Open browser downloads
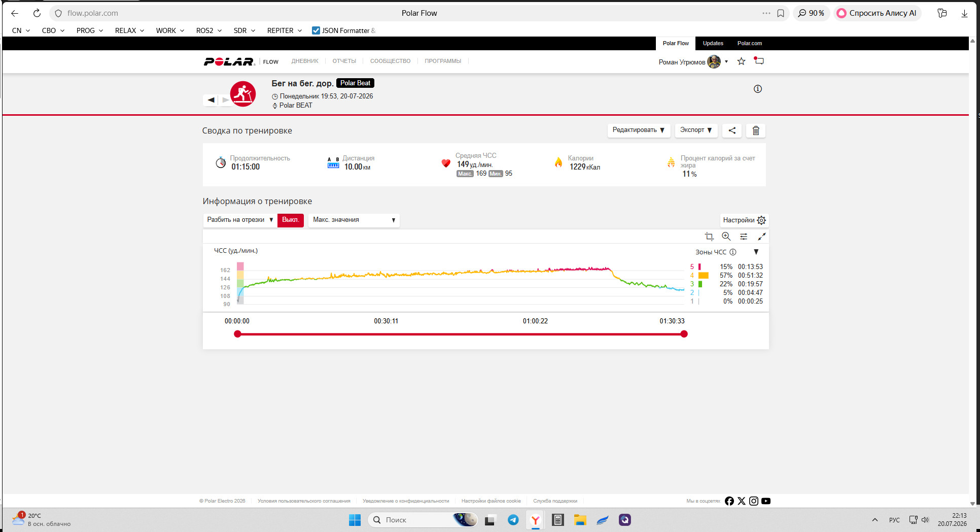The height and width of the screenshot is (532, 980). click(964, 13)
